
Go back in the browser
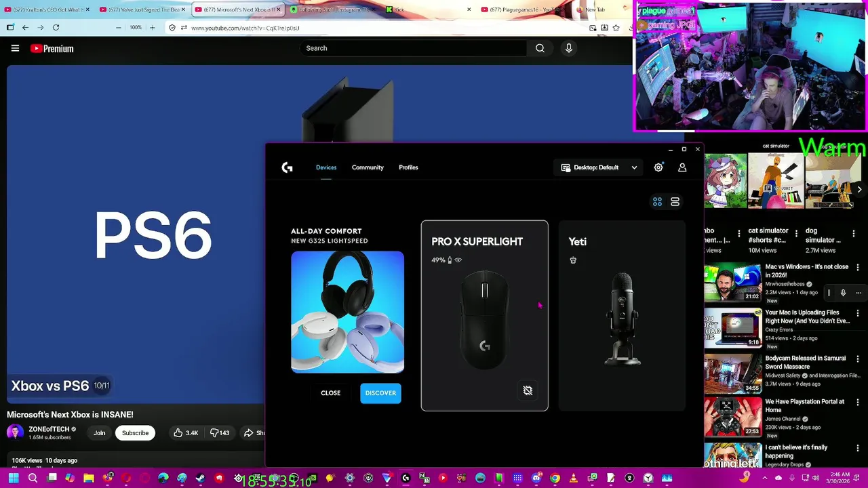tap(25, 28)
